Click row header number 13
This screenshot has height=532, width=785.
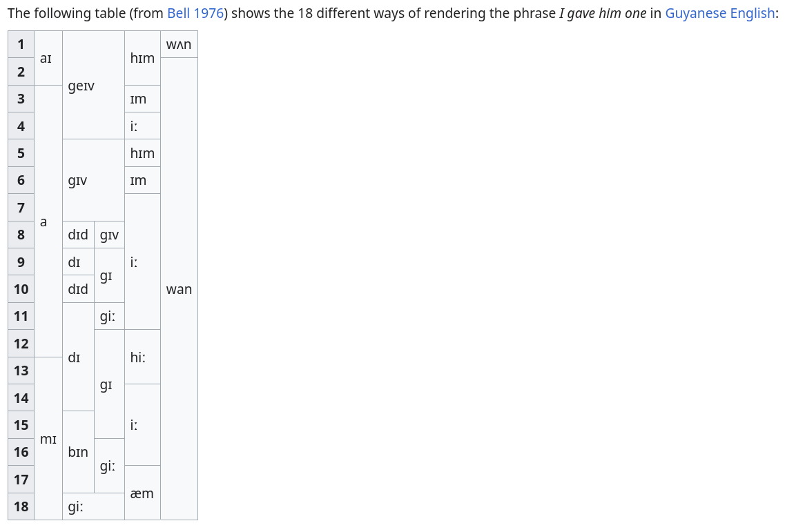coord(21,371)
